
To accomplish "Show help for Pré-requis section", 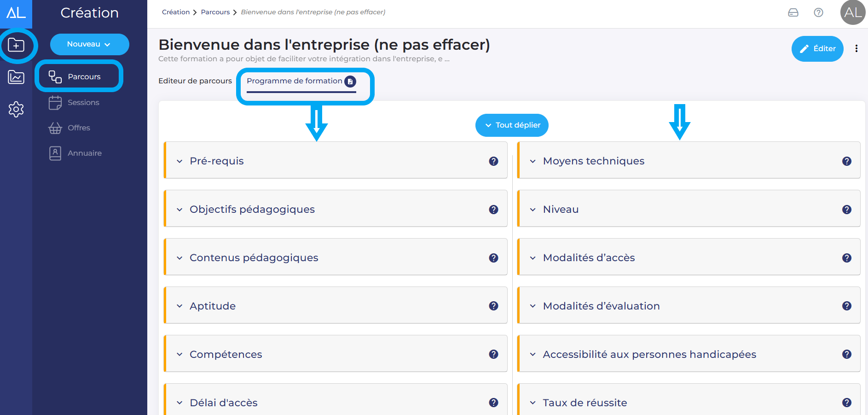I will point(493,161).
